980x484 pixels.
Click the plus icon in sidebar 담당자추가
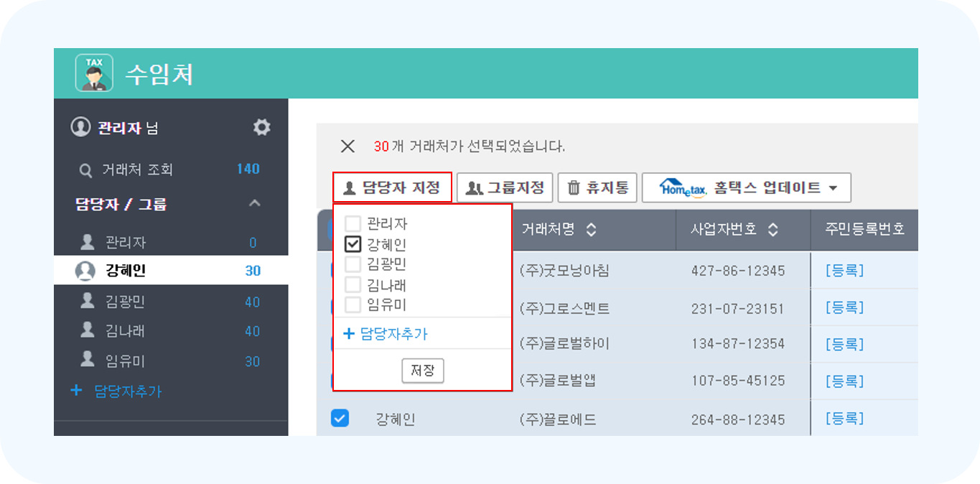coord(76,391)
